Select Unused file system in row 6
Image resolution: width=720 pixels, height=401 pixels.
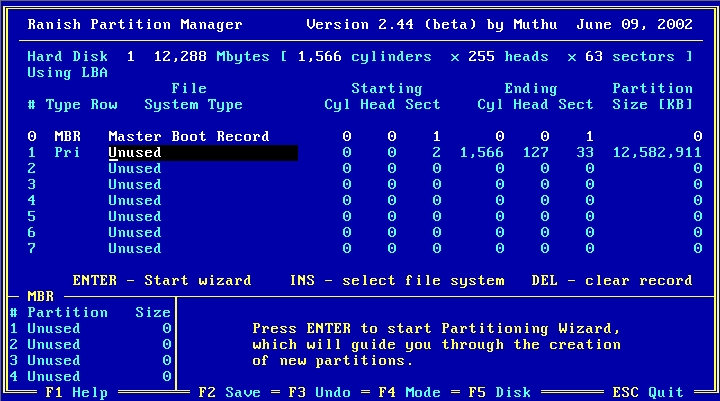click(135, 232)
